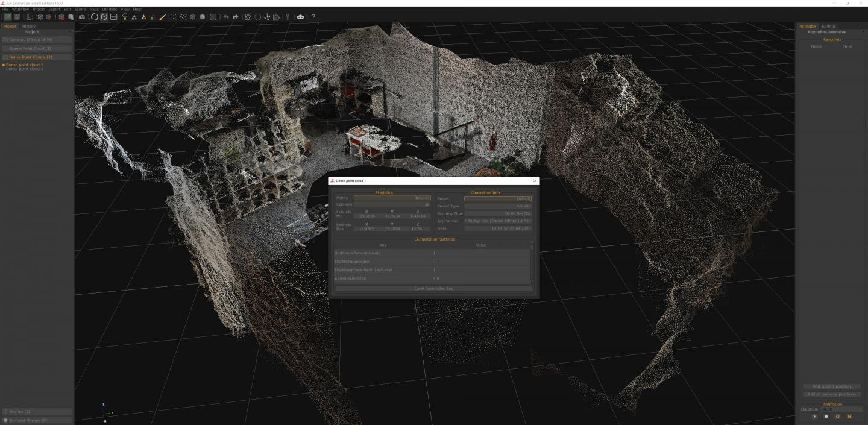Expand the Meshes (2) section
Screen dimensions: 868x425
coord(36,411)
